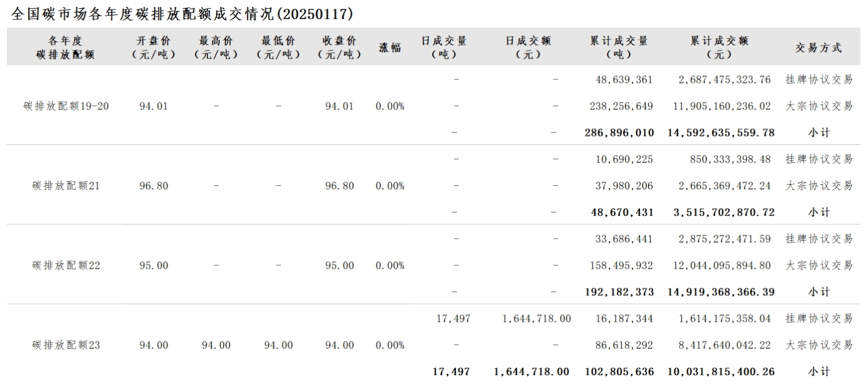
Task: Click the row label 碳排放配额22
Action: 66,265
